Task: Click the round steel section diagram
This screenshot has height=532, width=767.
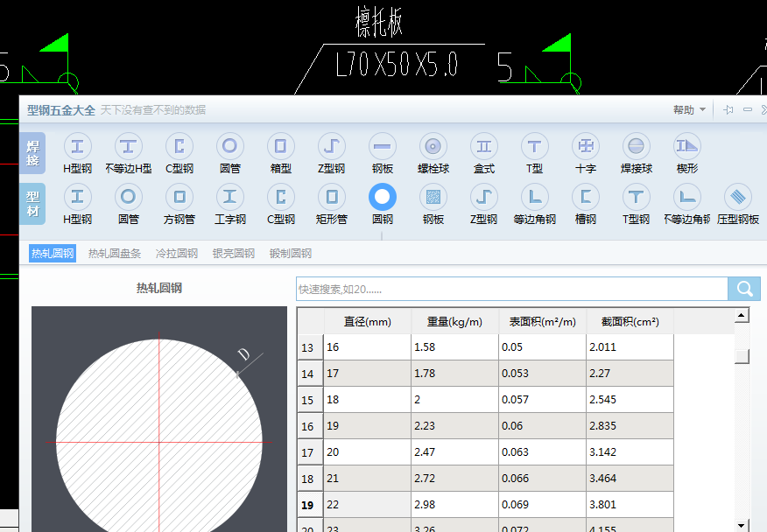Action: point(159,419)
